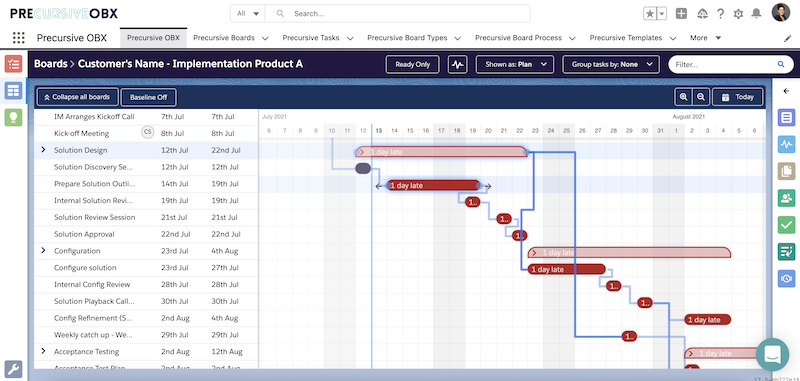Screen dimensions: 800x381
Task: Toggle the Baseline Off button
Action: coord(148,97)
